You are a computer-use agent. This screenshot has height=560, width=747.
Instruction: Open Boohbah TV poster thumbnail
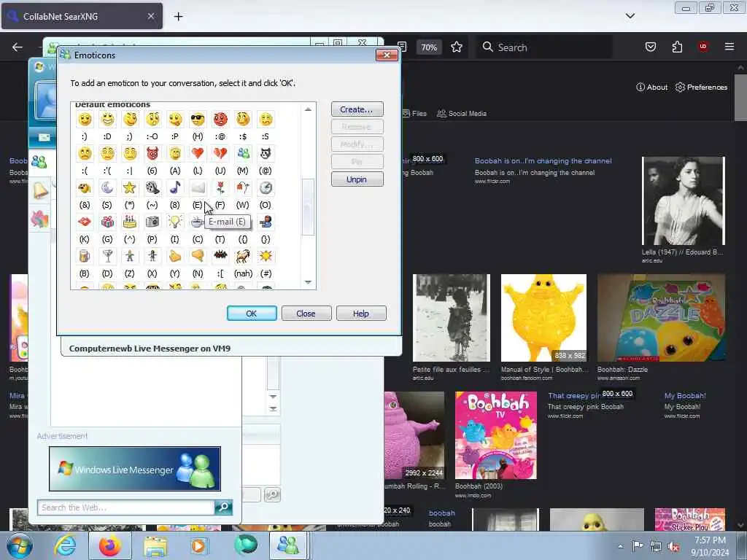496,435
